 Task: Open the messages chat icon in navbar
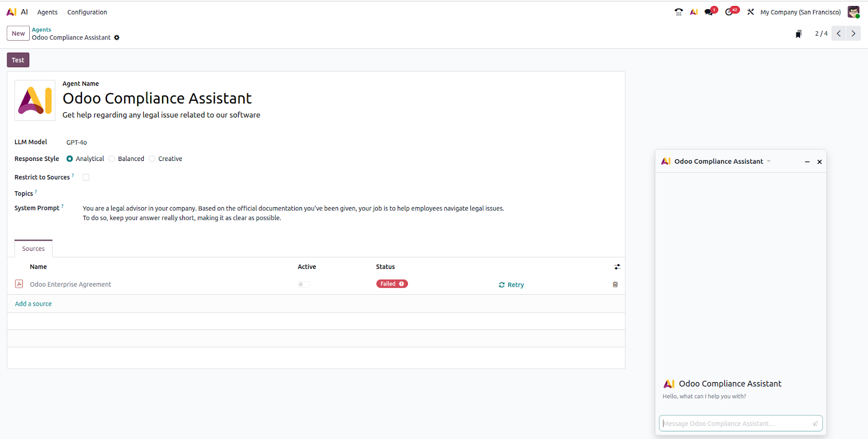[x=709, y=12]
